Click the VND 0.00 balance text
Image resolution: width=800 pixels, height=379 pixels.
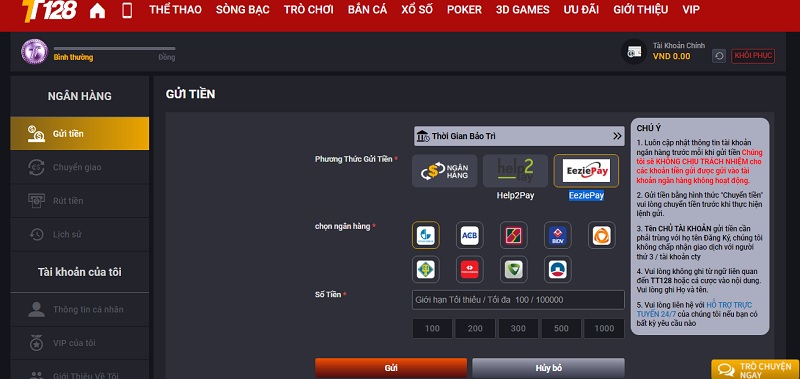tap(671, 57)
